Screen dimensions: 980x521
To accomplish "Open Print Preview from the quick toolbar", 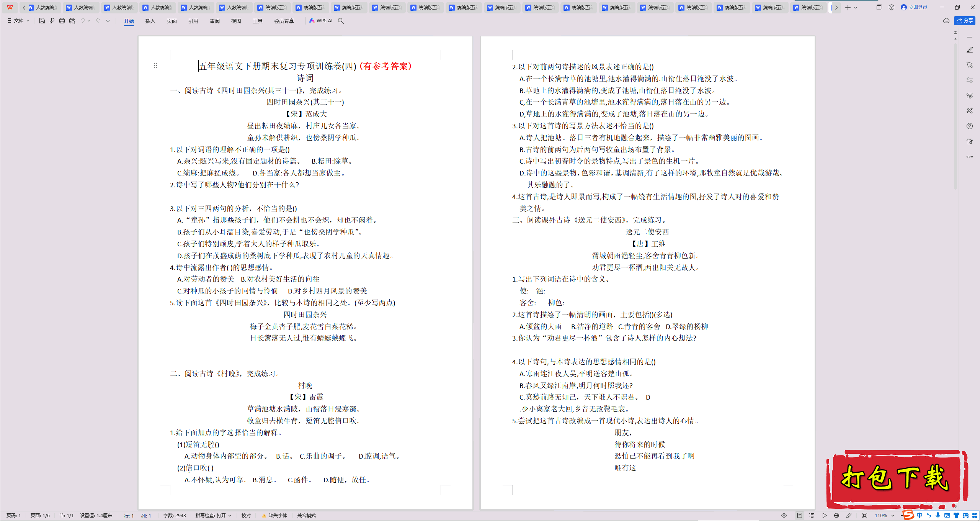I will [x=72, y=21].
